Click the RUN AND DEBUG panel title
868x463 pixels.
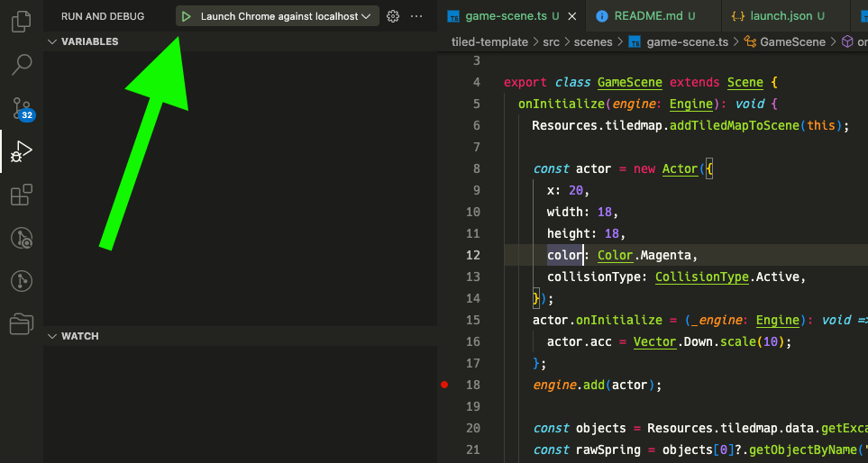point(103,16)
